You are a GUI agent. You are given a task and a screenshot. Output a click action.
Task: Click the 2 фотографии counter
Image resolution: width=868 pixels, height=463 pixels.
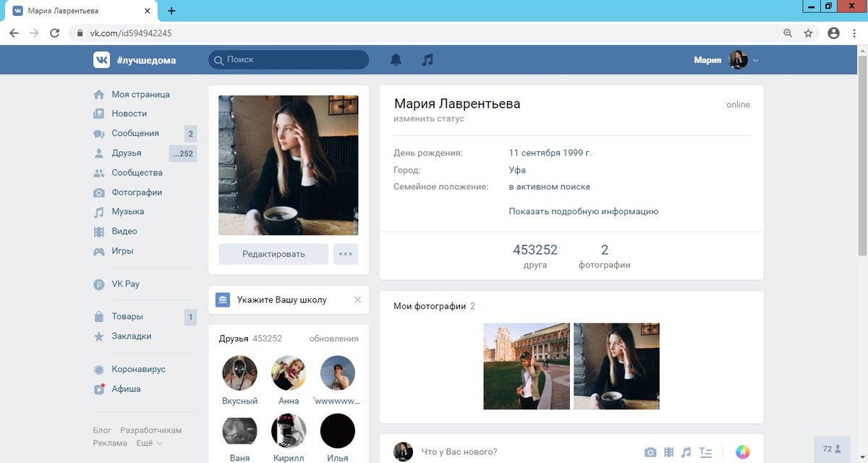tap(605, 256)
